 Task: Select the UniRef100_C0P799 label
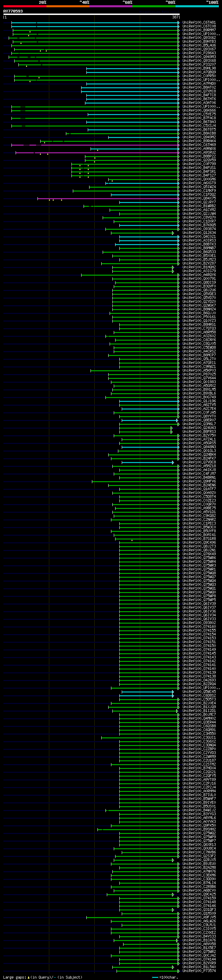(x=199, y=164)
